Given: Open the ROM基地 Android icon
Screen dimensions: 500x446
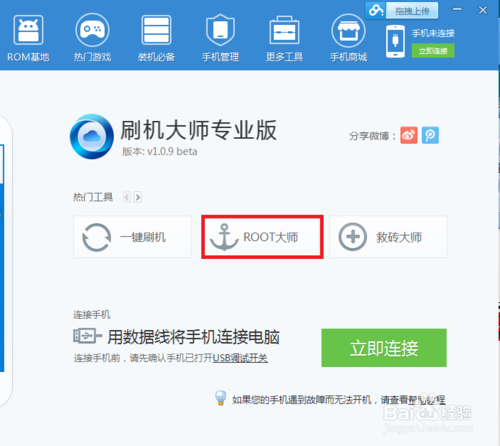Looking at the screenshot, I should 28,30.
